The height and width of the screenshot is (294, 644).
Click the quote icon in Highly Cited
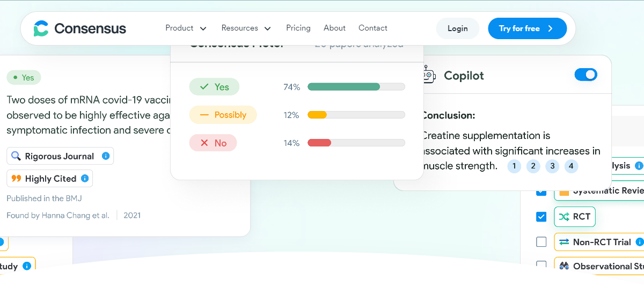pyautogui.click(x=16, y=179)
